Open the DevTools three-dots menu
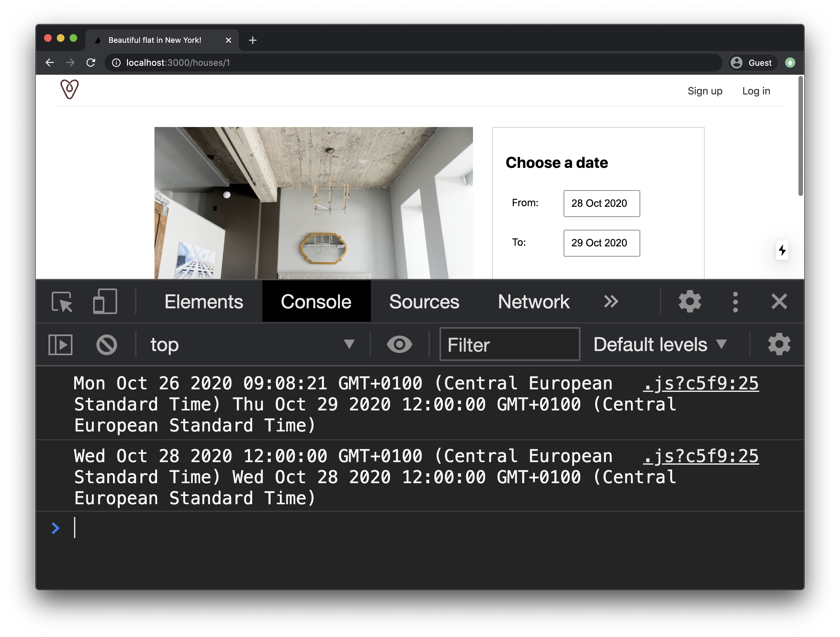Viewport: 840px width, 637px height. pos(735,302)
